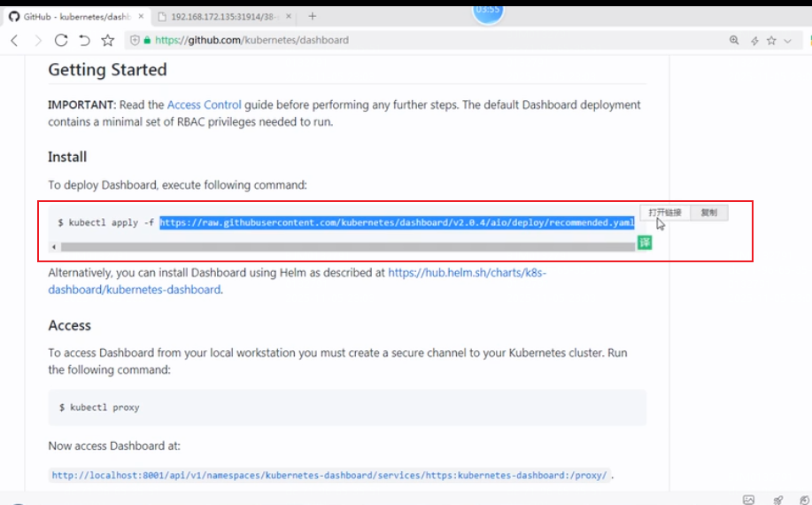Click the localhost:8001 proxy URL text
The height and width of the screenshot is (505, 812).
pyautogui.click(x=329, y=475)
